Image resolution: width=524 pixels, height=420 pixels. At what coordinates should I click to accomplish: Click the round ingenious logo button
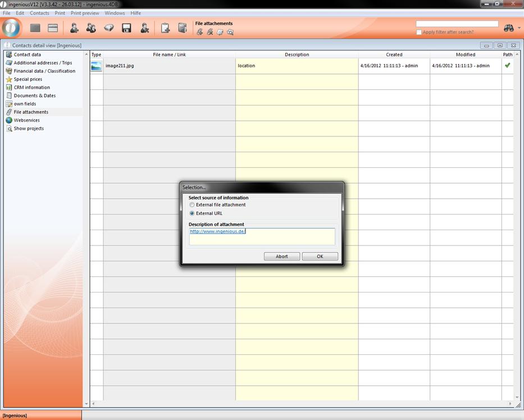tap(11, 28)
